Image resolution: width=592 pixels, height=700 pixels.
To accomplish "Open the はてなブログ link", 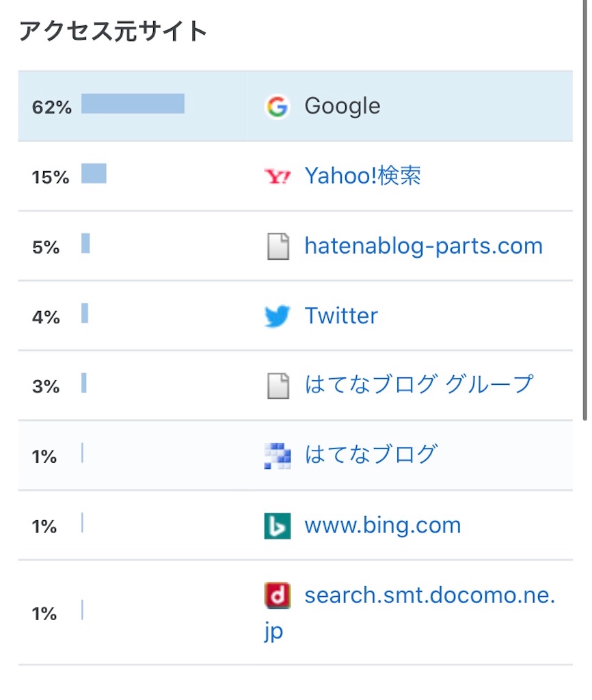I will 371,455.
